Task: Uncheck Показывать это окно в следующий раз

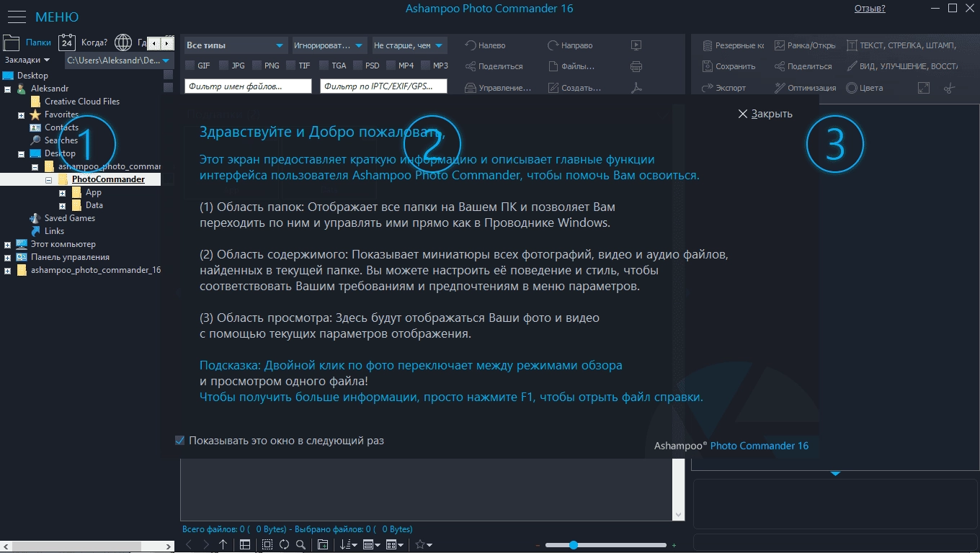Action: pos(180,440)
